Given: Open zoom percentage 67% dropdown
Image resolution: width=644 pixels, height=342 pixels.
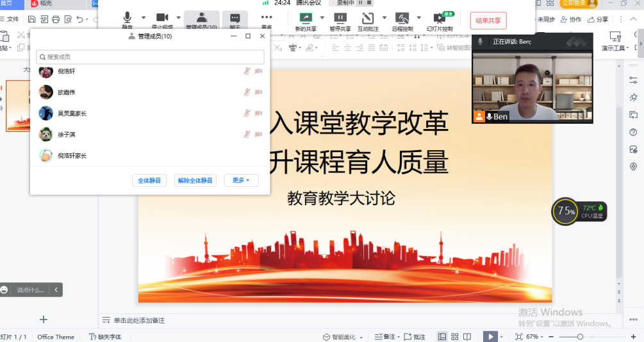Looking at the screenshot, I should click(x=536, y=337).
